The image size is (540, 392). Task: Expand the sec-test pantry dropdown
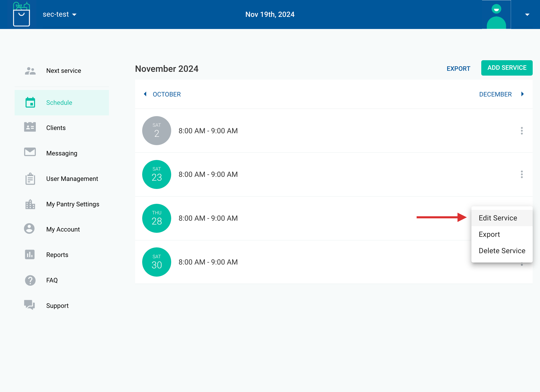[59, 14]
